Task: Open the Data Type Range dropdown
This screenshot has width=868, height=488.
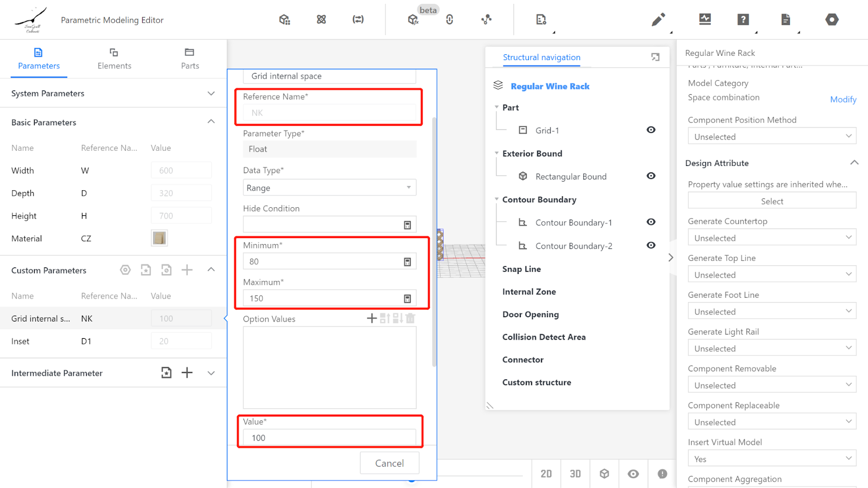Action: coord(329,188)
